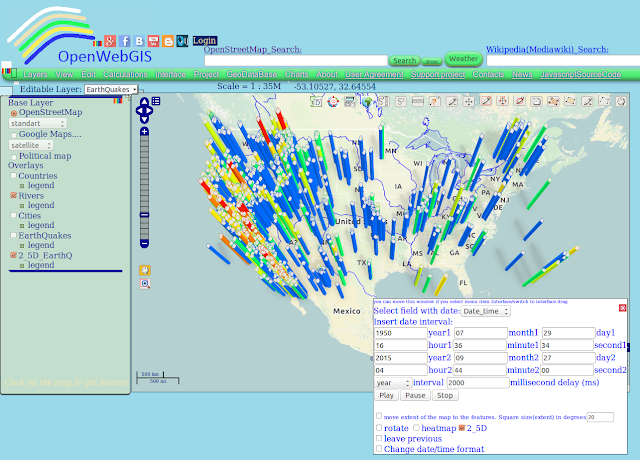Select the polygon with red nodes edit tool

click(553, 101)
